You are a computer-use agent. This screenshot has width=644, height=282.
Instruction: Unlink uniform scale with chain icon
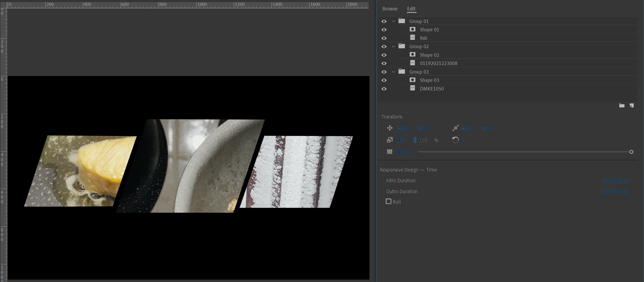pyautogui.click(x=415, y=140)
